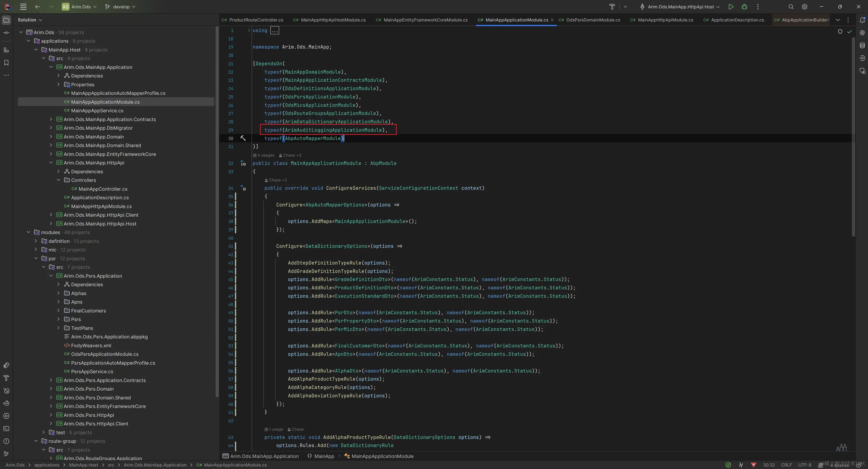
Task: Open MainAppAppService.cs in solution tree
Action: pyautogui.click(x=97, y=110)
